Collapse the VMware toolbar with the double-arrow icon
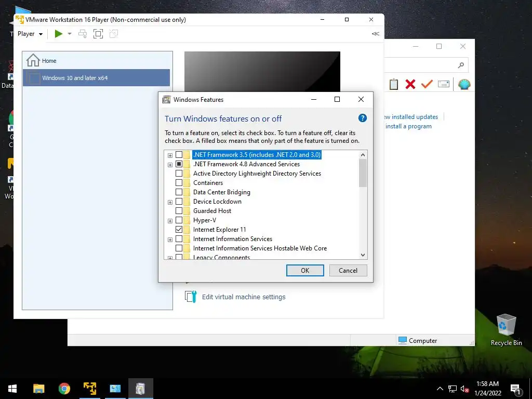This screenshot has height=399, width=532. click(375, 34)
